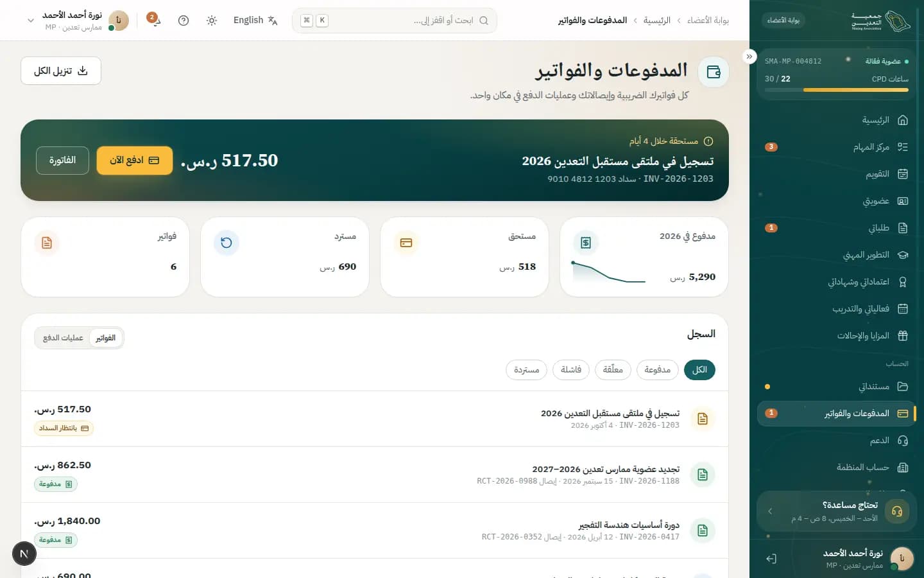The width and height of the screenshot is (924, 578).
Task: Collapse the sidebar with double-chevron button
Action: coord(749,57)
